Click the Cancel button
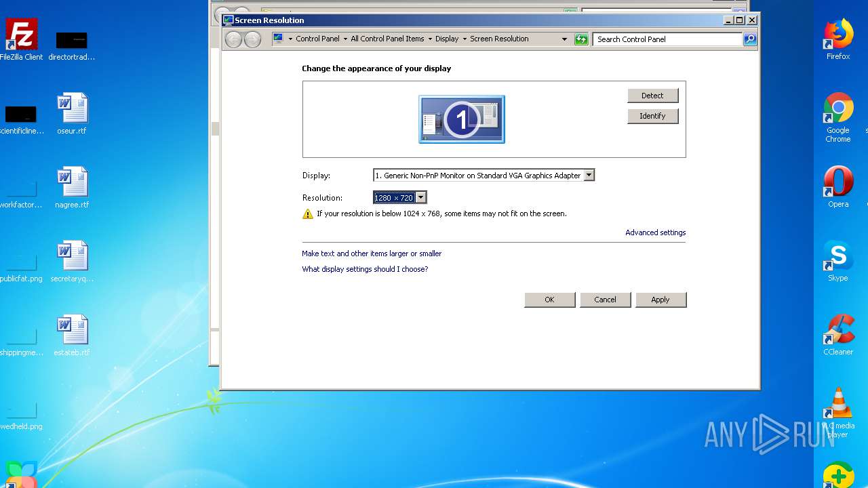 [605, 300]
